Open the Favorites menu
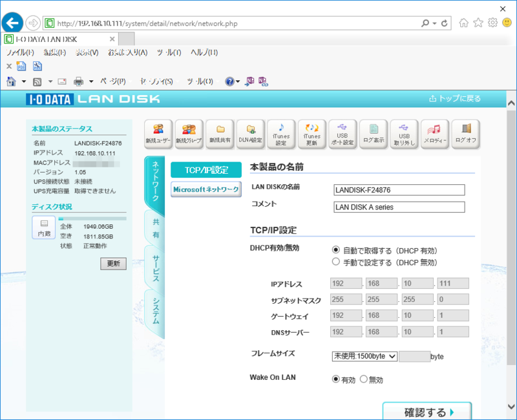Image resolution: width=517 pixels, height=420 pixels. (x=127, y=52)
